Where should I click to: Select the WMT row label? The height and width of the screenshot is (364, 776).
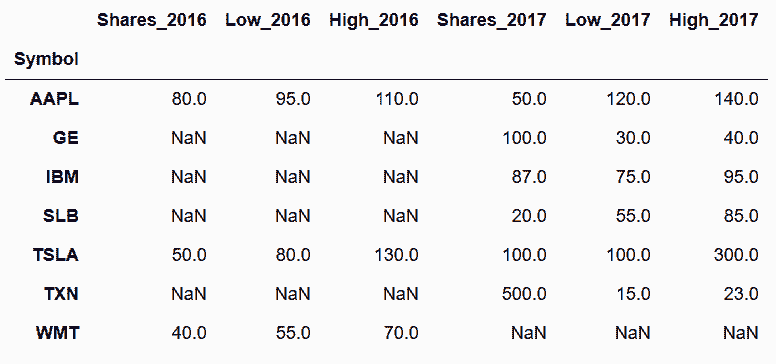57,333
